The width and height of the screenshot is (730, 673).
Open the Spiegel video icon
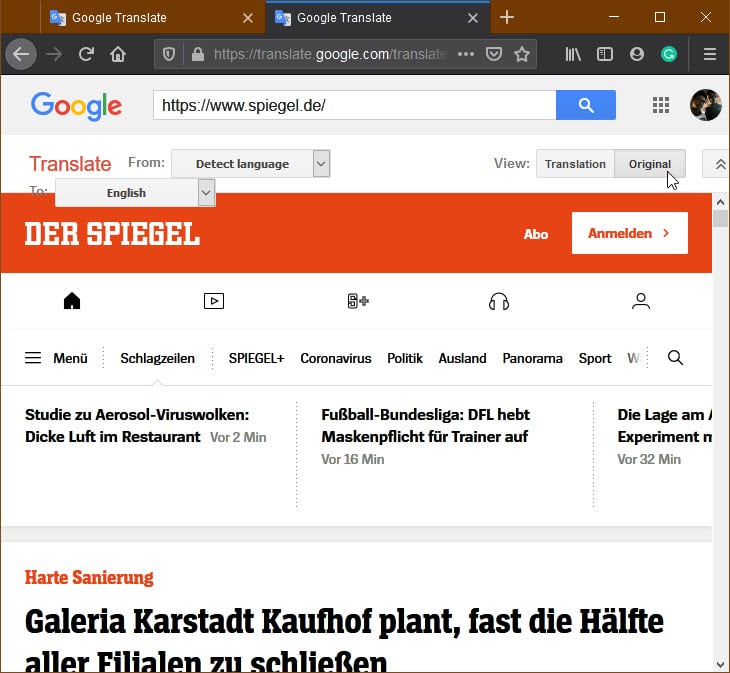(x=214, y=301)
